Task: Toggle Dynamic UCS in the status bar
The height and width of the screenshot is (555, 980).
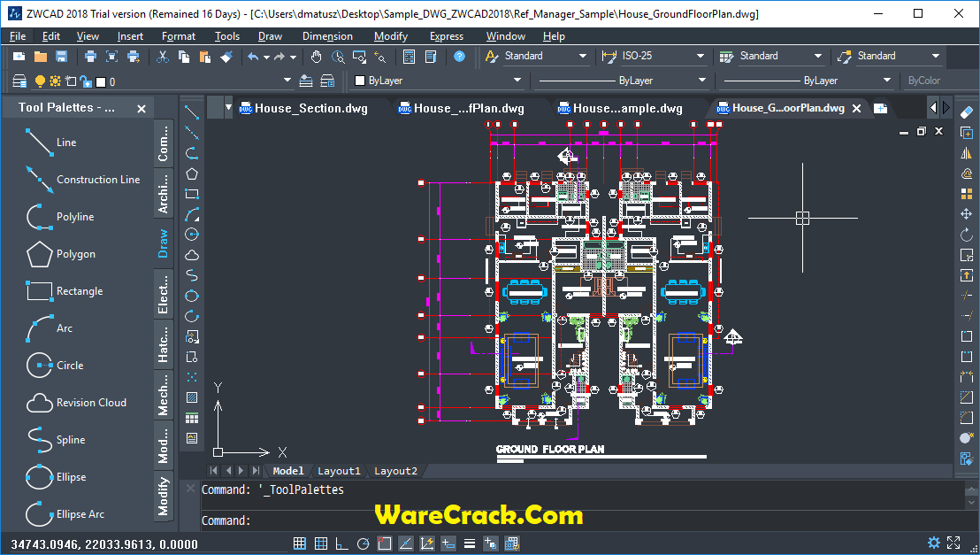Action: pyautogui.click(x=427, y=543)
